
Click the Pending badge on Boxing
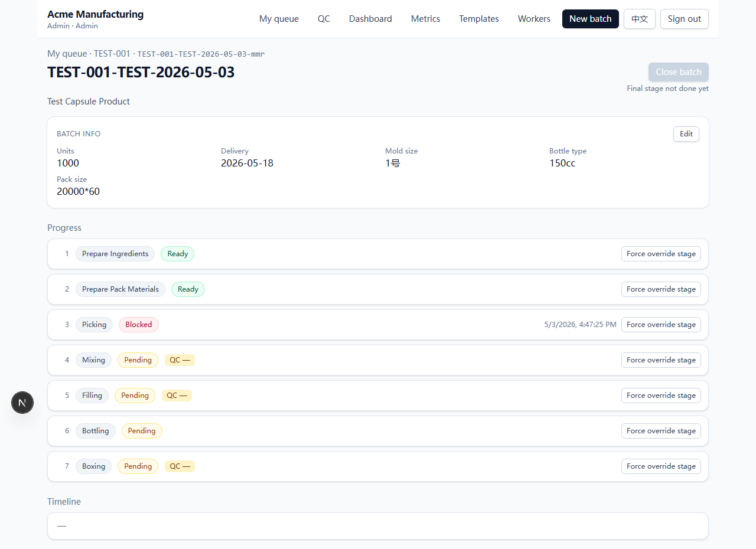click(x=138, y=466)
